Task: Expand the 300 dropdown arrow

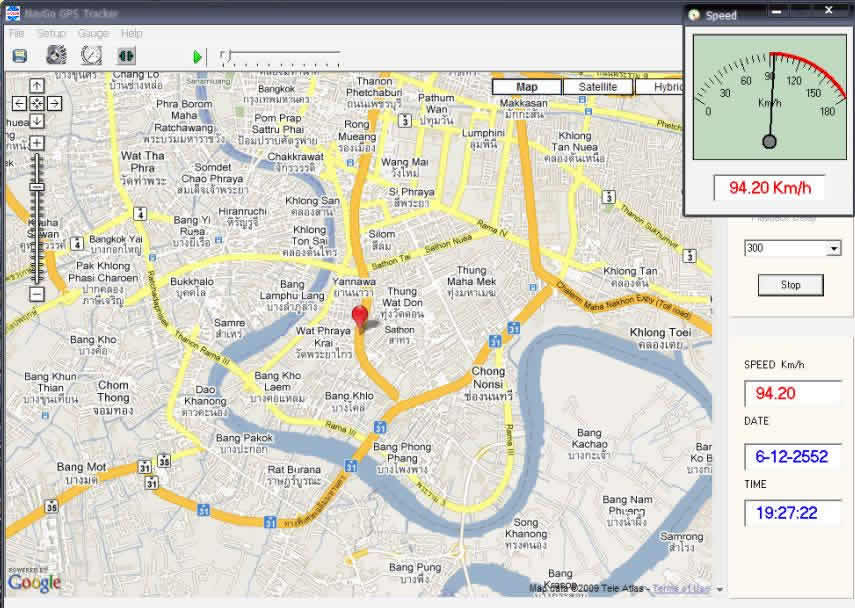Action: click(x=834, y=249)
